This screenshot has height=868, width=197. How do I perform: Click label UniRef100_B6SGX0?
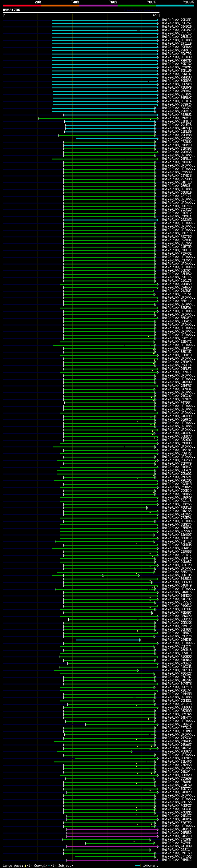(x=177, y=104)
